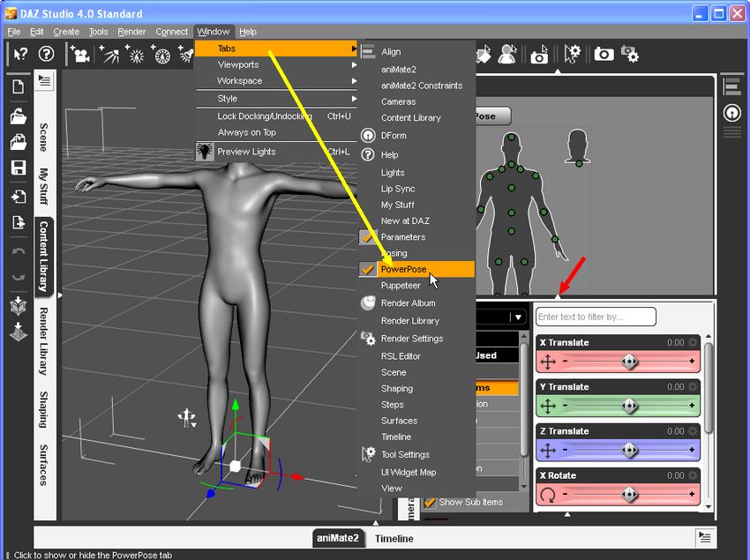Open the left pane options menu button above Scene
750x560 pixels.
[44, 80]
